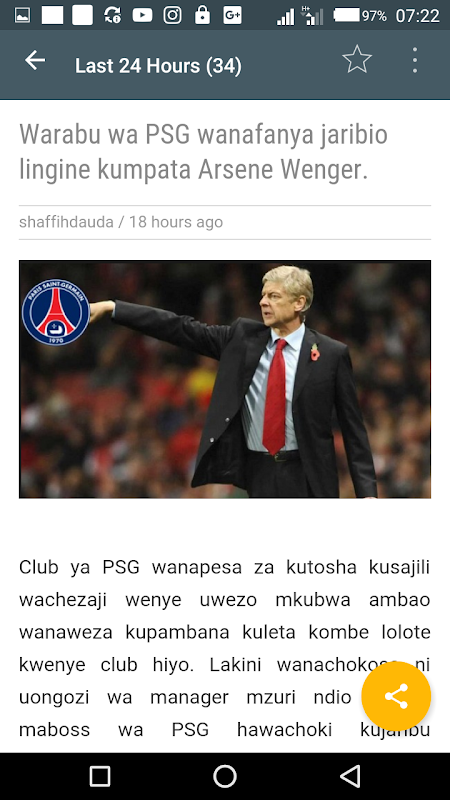Tap the sync notification icon
This screenshot has width=450, height=800.
(112, 16)
